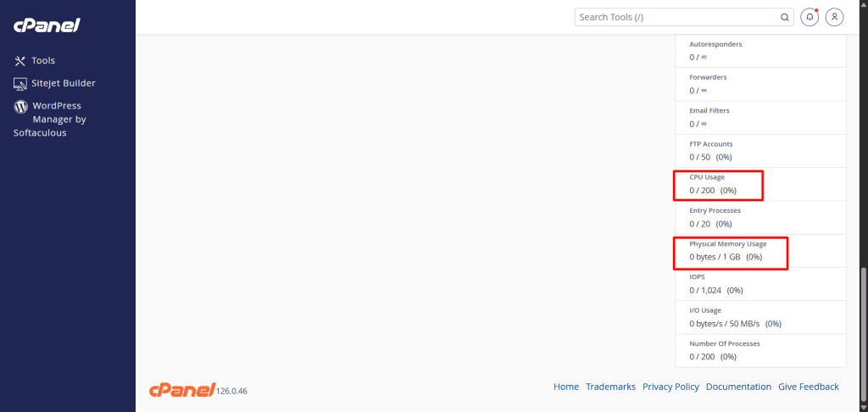Open the user account menu icon
Screen dimensions: 868x412
point(835,17)
